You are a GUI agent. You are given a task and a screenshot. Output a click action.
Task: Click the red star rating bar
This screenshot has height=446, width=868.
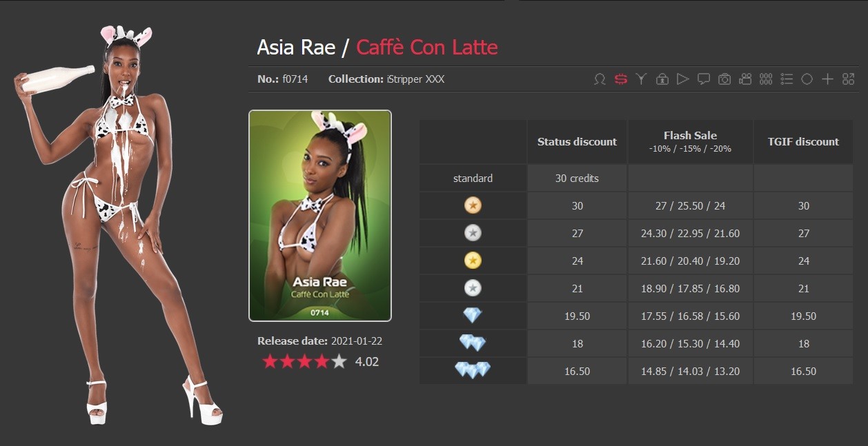click(x=304, y=361)
